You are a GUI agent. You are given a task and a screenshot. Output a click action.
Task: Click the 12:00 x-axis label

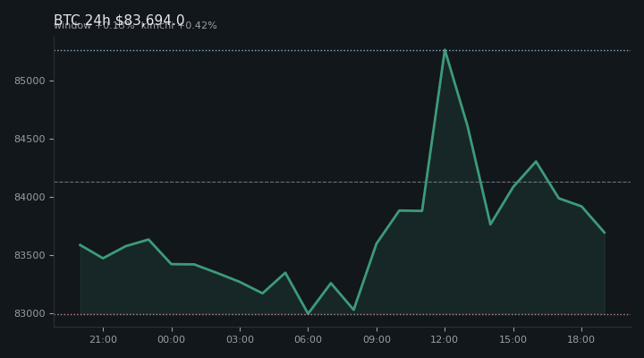pyautogui.click(x=445, y=339)
